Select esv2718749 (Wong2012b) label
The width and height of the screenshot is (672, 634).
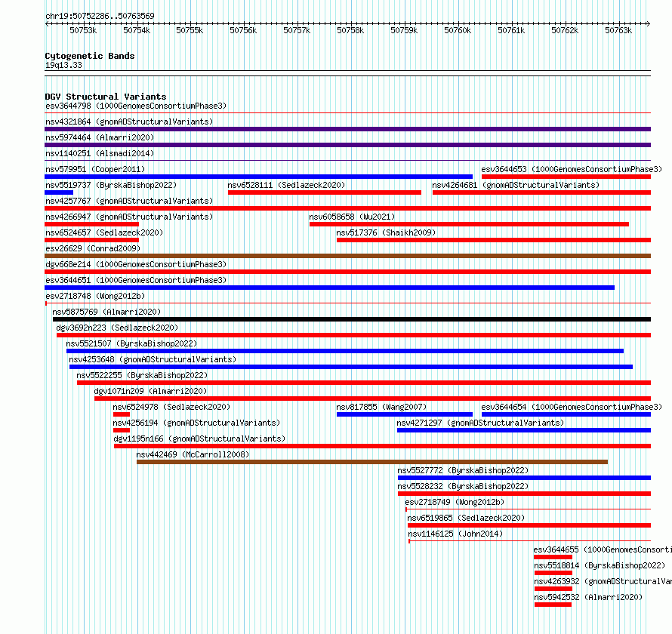click(455, 502)
